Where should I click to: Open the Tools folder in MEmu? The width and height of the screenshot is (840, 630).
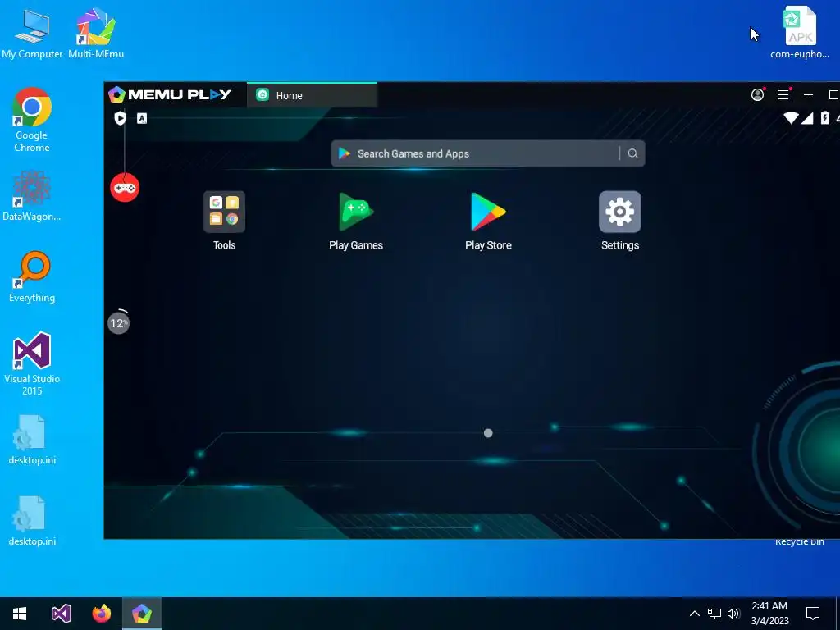tap(224, 212)
